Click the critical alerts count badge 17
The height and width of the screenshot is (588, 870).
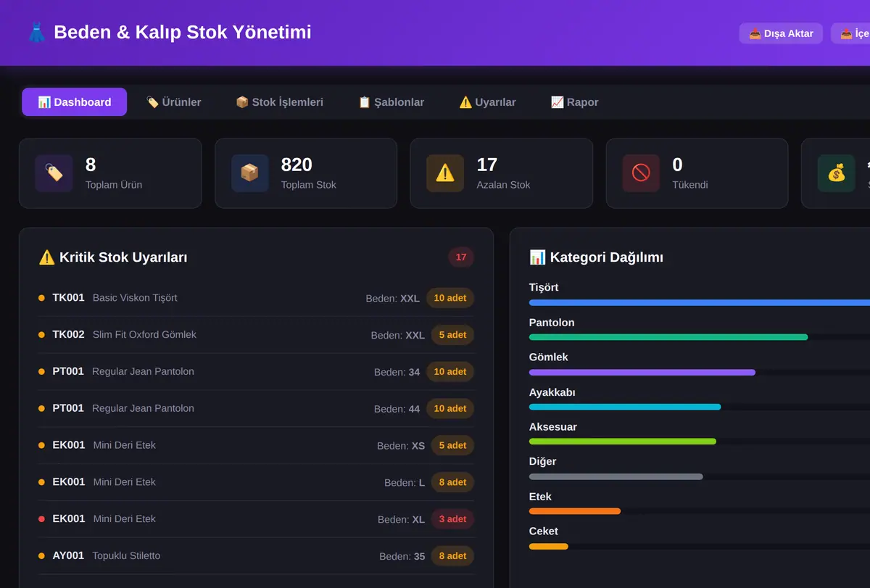pos(461,257)
